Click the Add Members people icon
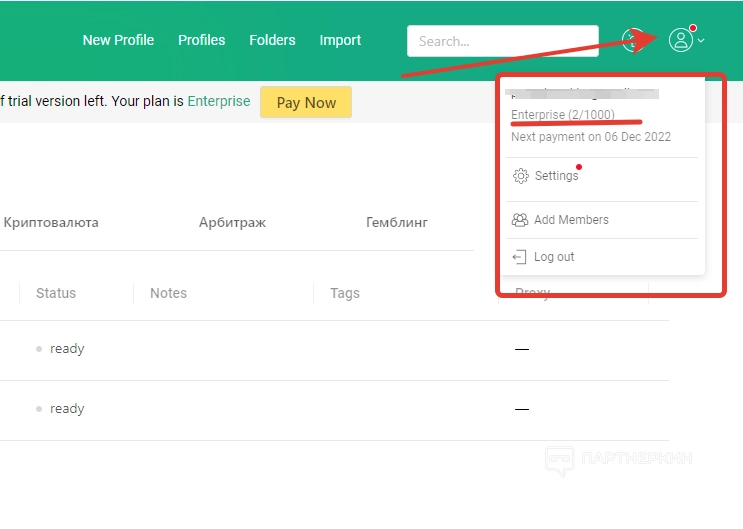The width and height of the screenshot is (743, 529). coord(520,220)
